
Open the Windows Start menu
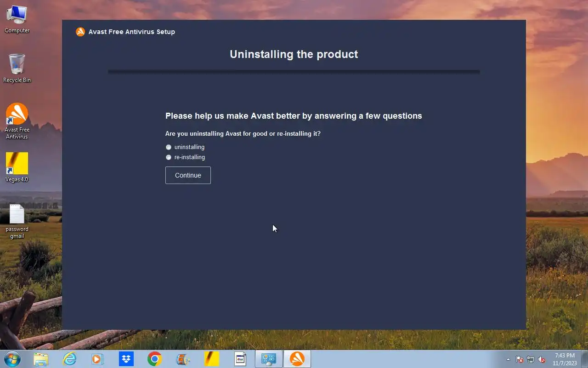click(x=12, y=359)
